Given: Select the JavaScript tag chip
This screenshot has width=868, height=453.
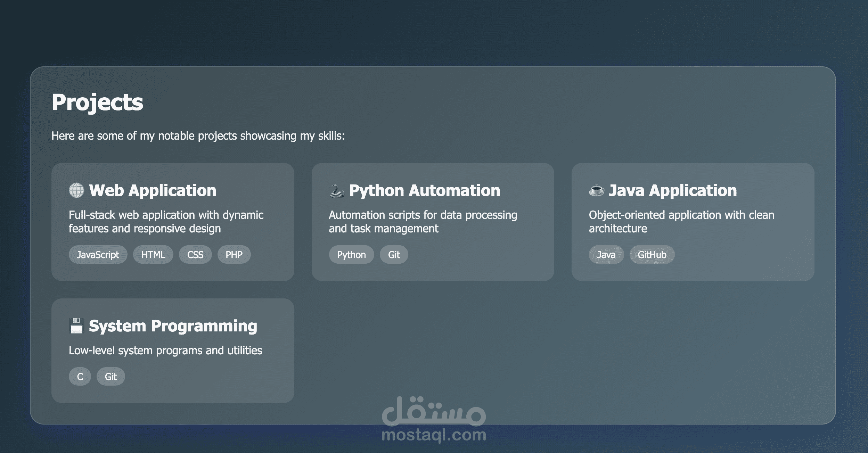Looking at the screenshot, I should tap(98, 255).
